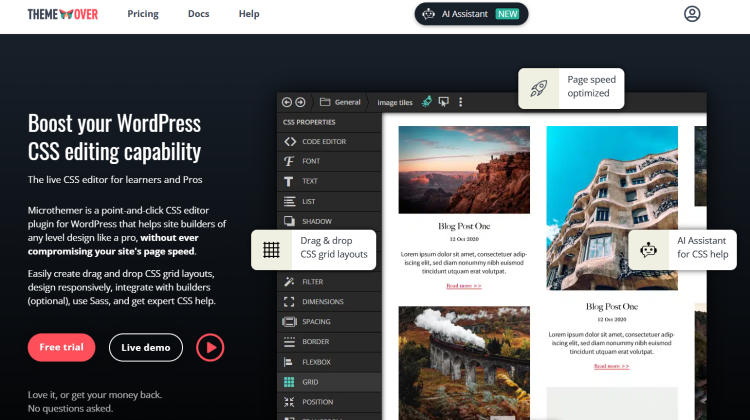Screen dimensions: 750x420
Task: Select the image tiles breadcrumb
Action: [x=395, y=102]
